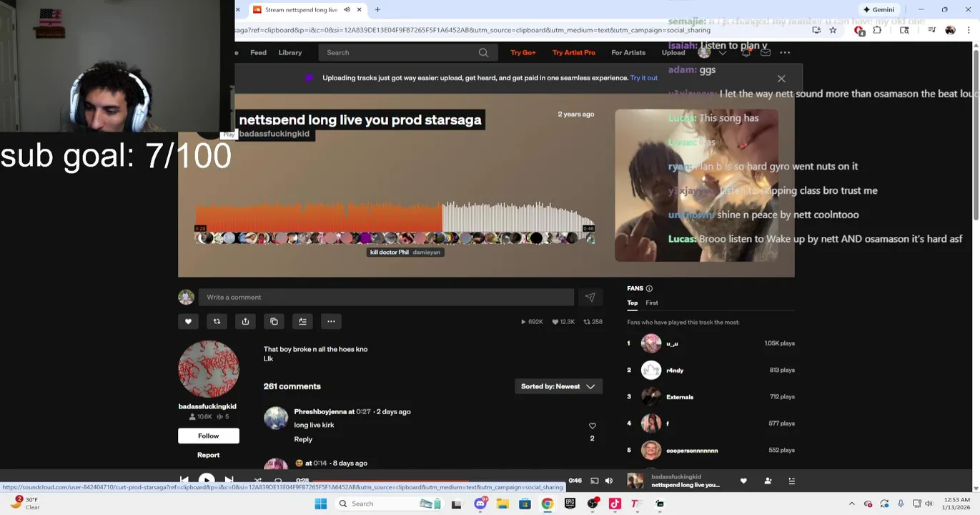Skip to previous track in player bar
The width and height of the screenshot is (980, 515).
click(x=184, y=480)
